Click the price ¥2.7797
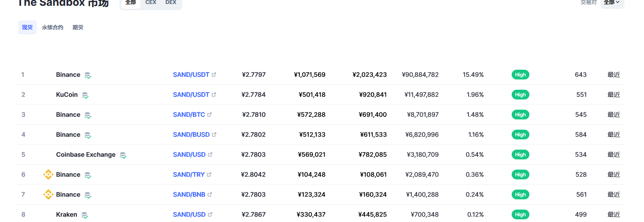Screen dimensions: 644x222 (254, 75)
